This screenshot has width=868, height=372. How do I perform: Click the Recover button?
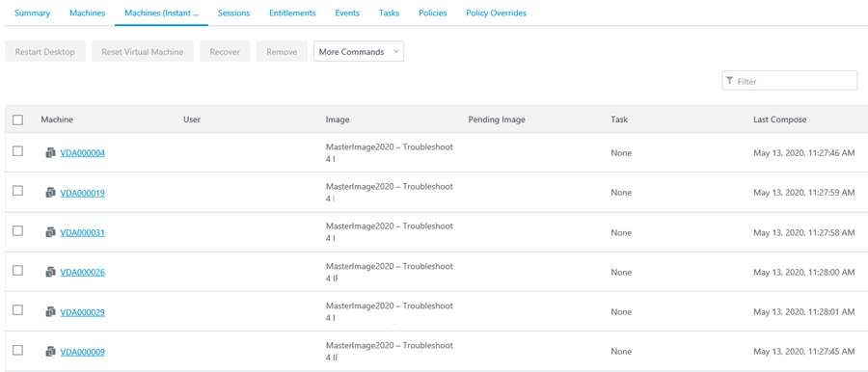[x=225, y=51]
